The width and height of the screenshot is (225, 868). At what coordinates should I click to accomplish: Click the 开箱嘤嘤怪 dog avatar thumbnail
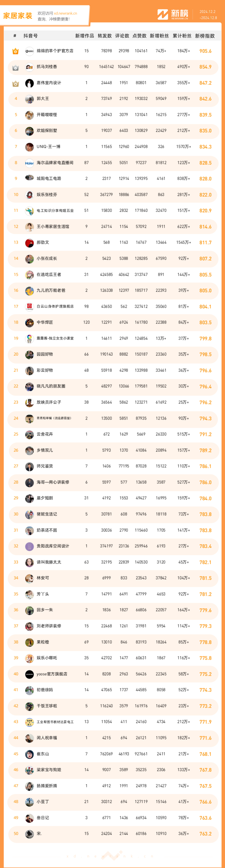point(29,115)
